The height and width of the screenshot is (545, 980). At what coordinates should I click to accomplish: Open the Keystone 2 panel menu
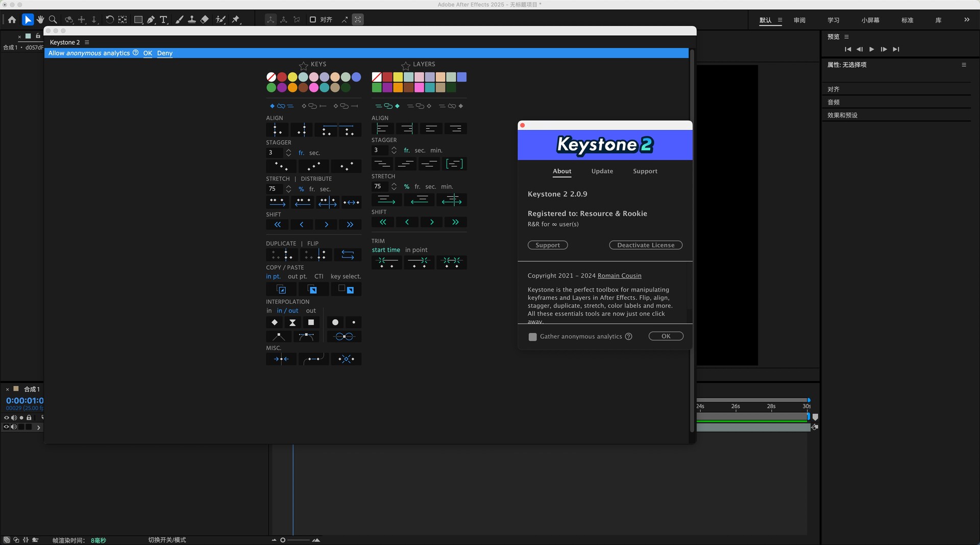point(87,42)
